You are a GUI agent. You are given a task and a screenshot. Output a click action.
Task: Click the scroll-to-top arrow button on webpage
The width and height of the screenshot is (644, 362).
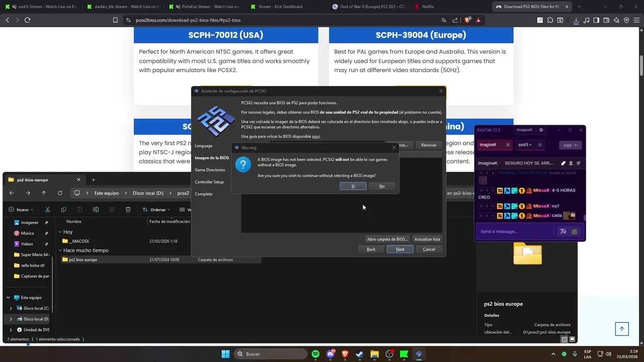[622, 329]
